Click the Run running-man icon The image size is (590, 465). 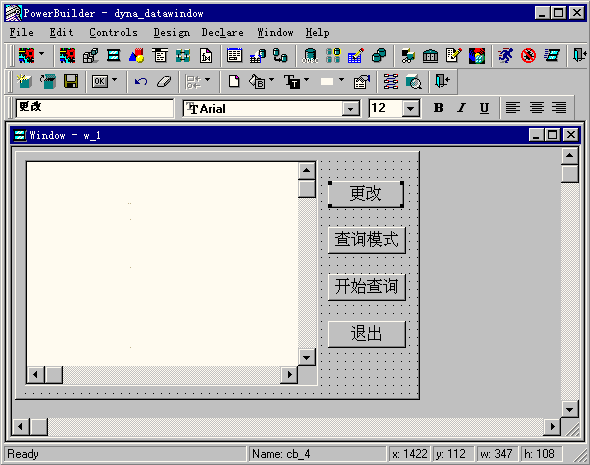[505, 56]
